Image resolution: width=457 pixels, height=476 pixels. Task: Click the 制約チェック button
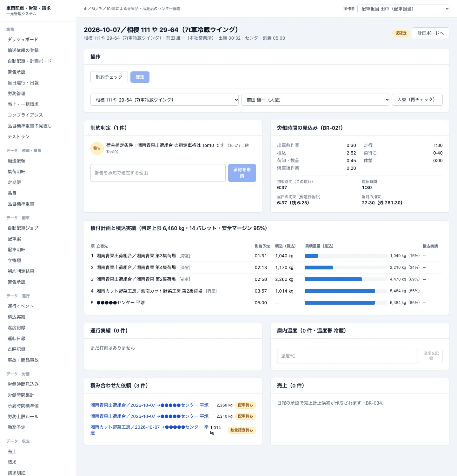click(109, 77)
